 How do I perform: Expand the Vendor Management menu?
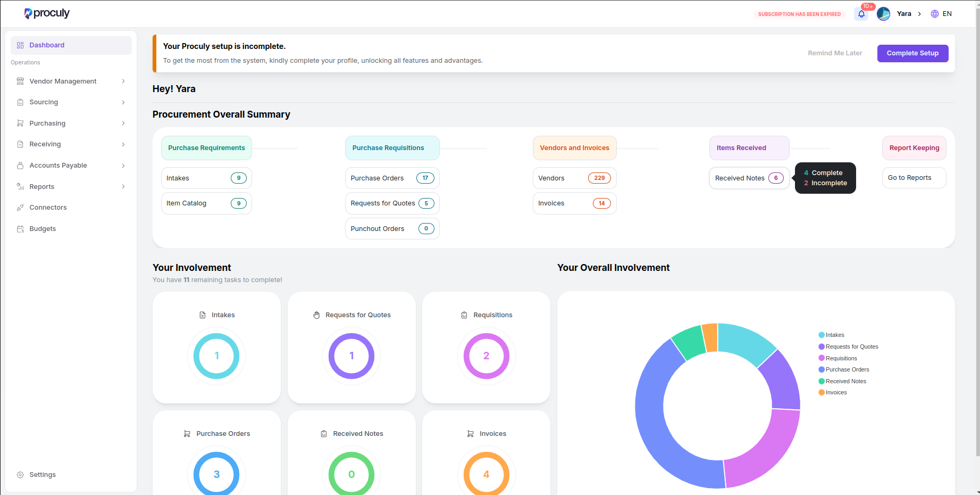[x=71, y=81]
